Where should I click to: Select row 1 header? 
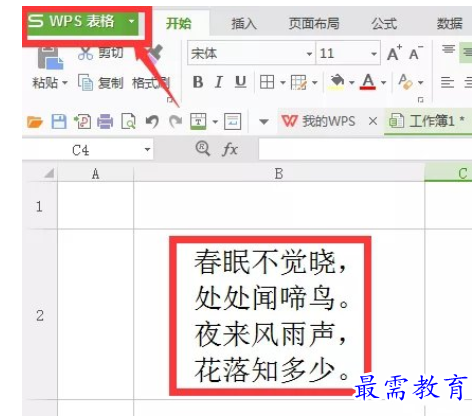click(x=40, y=206)
